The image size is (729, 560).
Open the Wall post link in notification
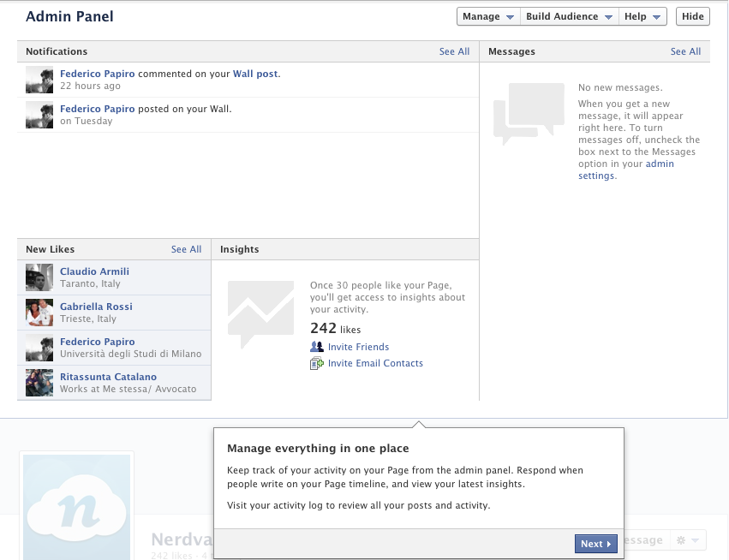tap(255, 74)
